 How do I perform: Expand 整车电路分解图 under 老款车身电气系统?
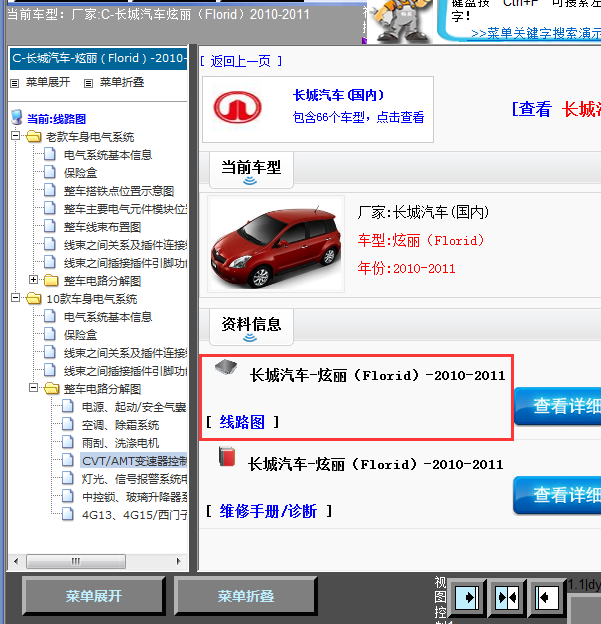click(x=35, y=280)
